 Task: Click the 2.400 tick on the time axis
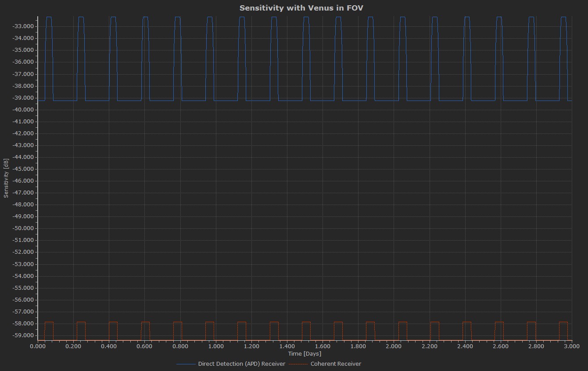(465, 346)
